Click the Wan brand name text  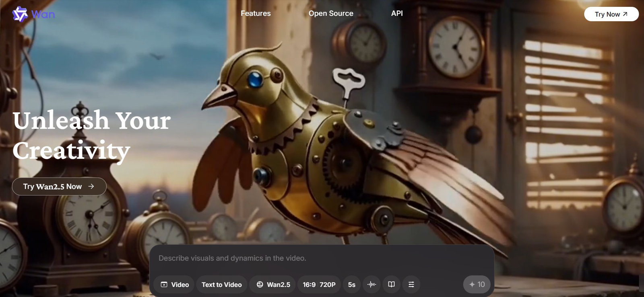point(43,14)
